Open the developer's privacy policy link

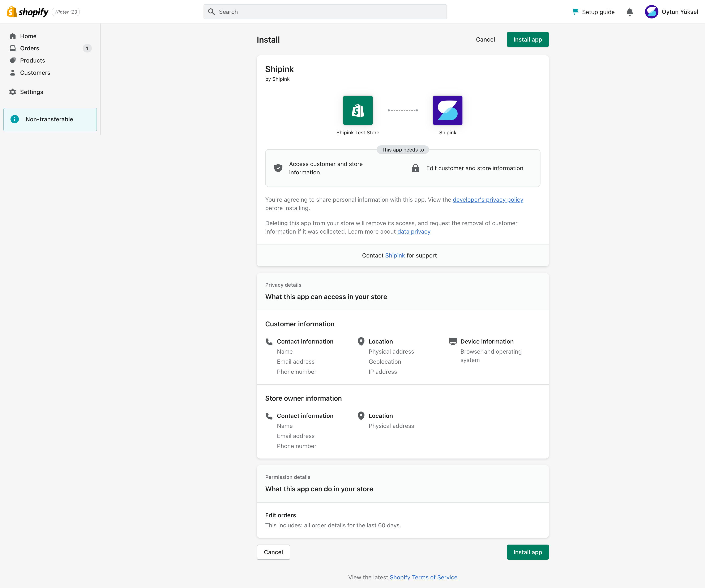(x=488, y=200)
